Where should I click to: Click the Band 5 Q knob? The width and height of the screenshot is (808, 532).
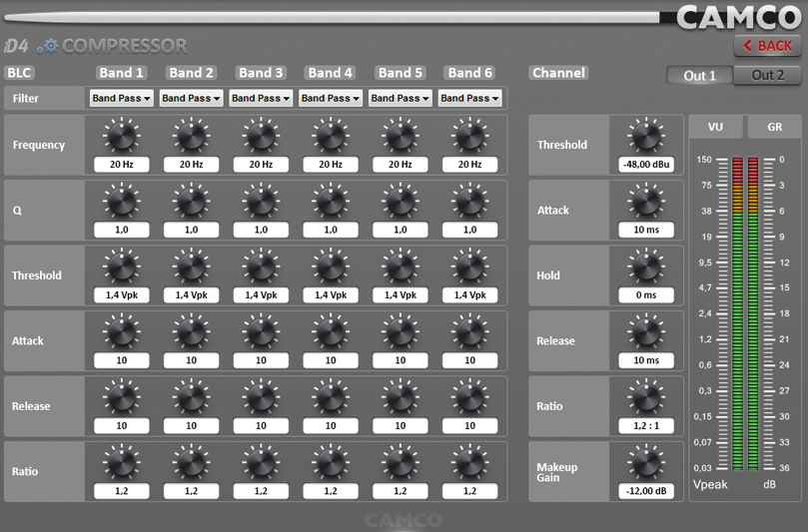(x=401, y=201)
